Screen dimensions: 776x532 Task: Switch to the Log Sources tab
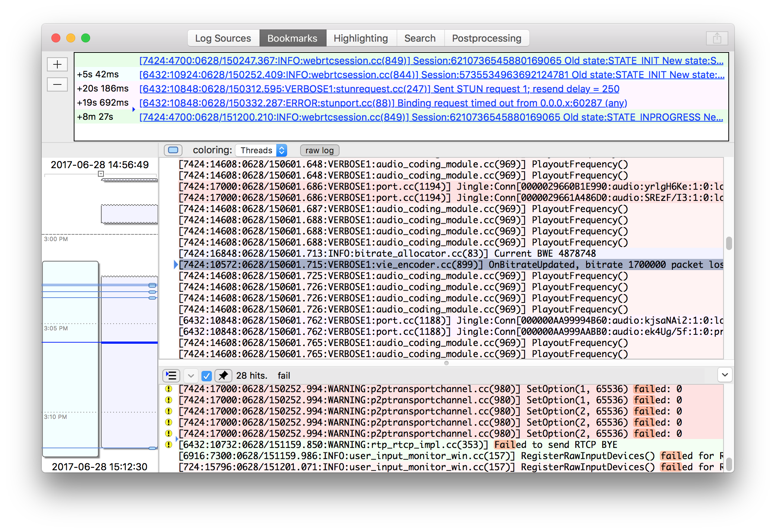[223, 38]
